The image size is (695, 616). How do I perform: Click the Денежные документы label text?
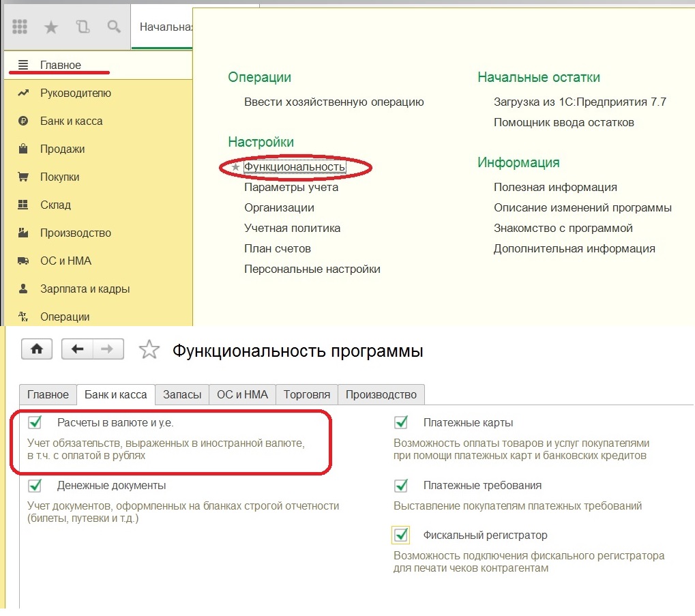click(111, 486)
